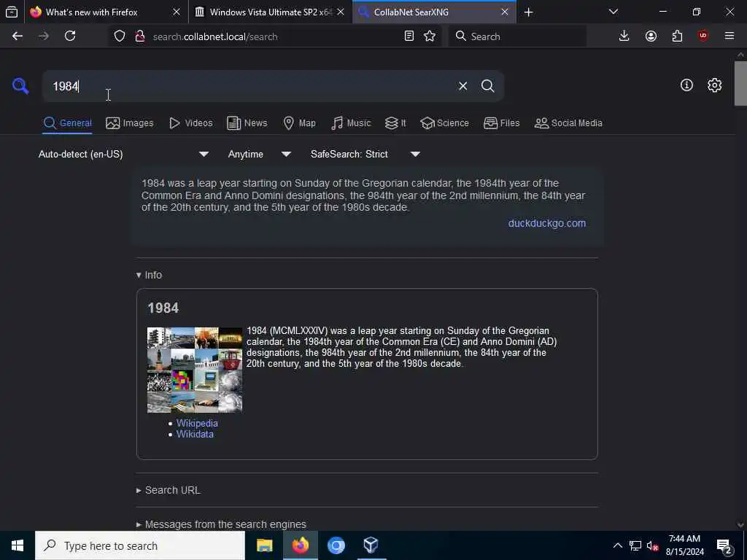Open uBlock Origin extension icon
The height and width of the screenshot is (560, 747).
tap(703, 36)
